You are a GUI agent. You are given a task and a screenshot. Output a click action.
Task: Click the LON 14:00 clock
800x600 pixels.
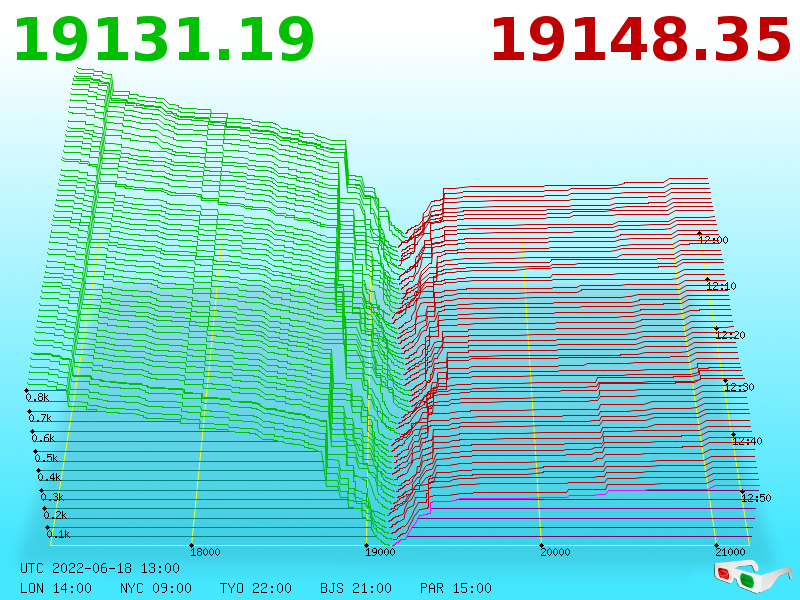click(56, 588)
